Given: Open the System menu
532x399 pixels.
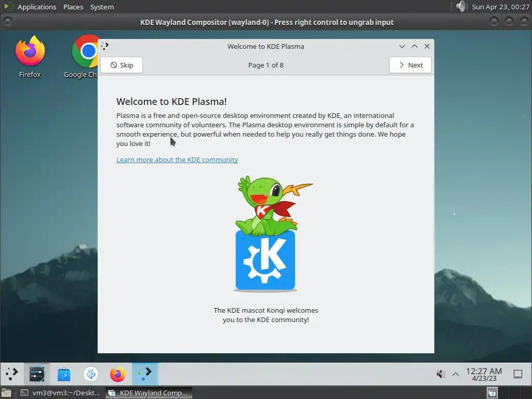Looking at the screenshot, I should (x=102, y=7).
